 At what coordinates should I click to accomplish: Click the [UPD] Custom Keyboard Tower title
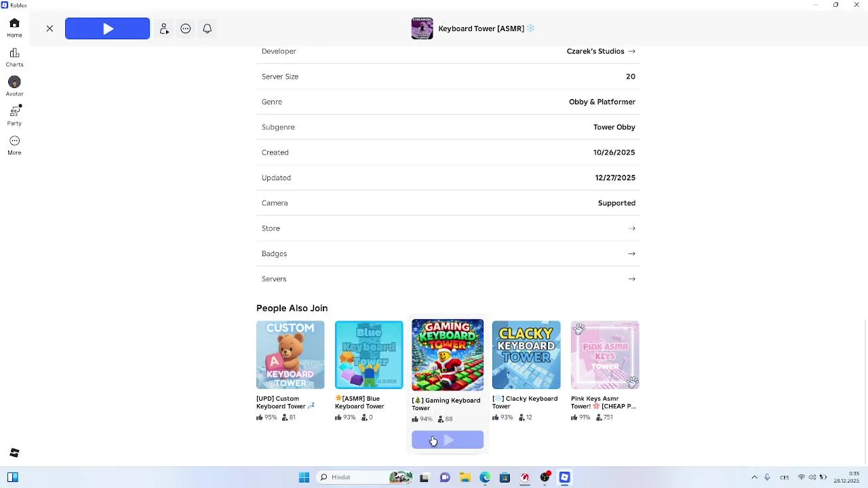tap(285, 403)
